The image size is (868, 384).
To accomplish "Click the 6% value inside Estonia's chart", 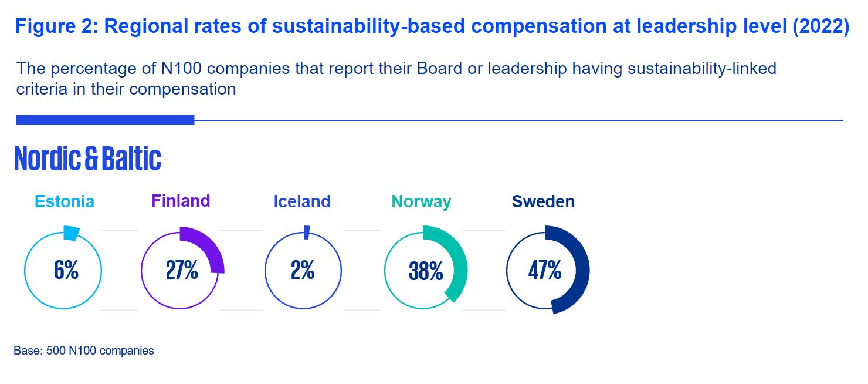I will [66, 271].
